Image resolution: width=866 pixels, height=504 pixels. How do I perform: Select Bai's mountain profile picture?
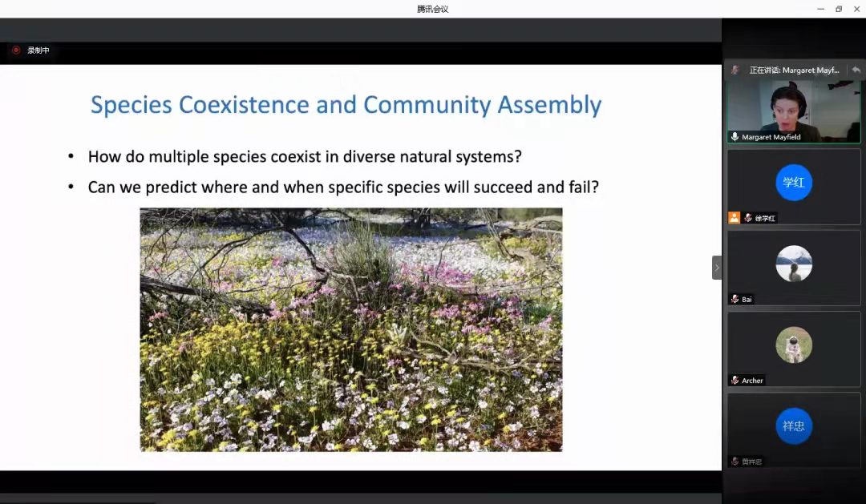pos(793,264)
